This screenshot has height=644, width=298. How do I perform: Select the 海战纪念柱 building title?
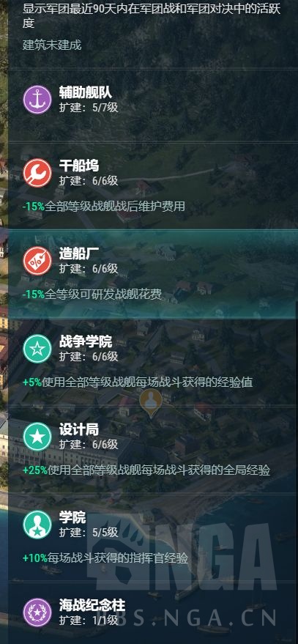pyautogui.click(x=92, y=605)
